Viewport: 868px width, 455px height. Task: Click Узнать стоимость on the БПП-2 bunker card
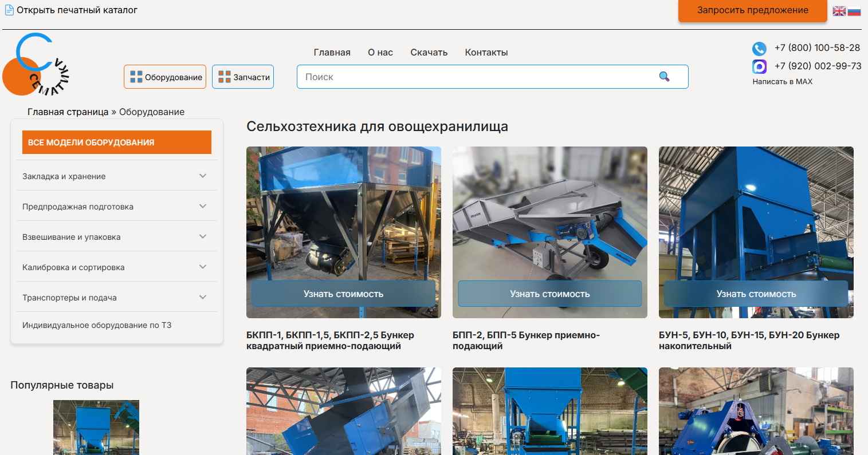549,294
